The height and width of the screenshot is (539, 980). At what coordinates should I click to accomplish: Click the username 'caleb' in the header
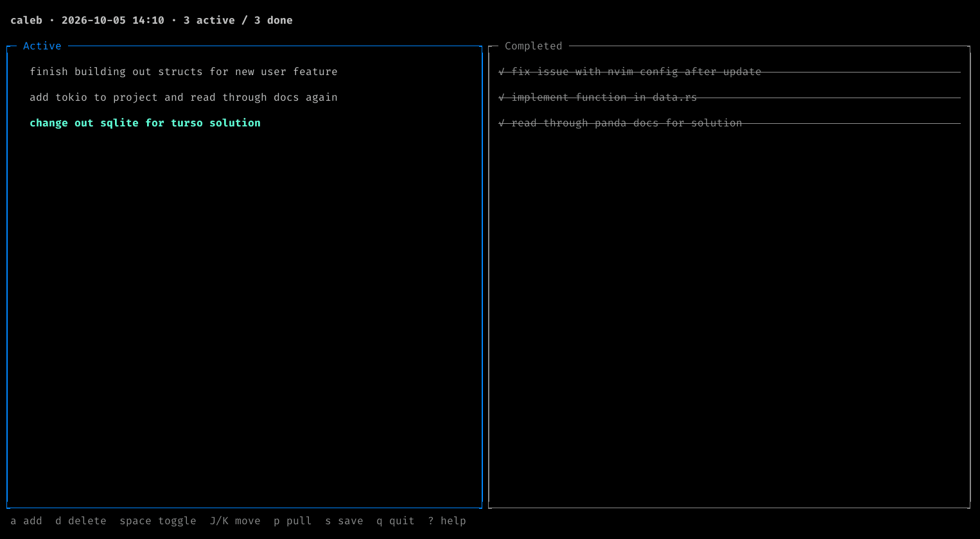[x=26, y=21]
